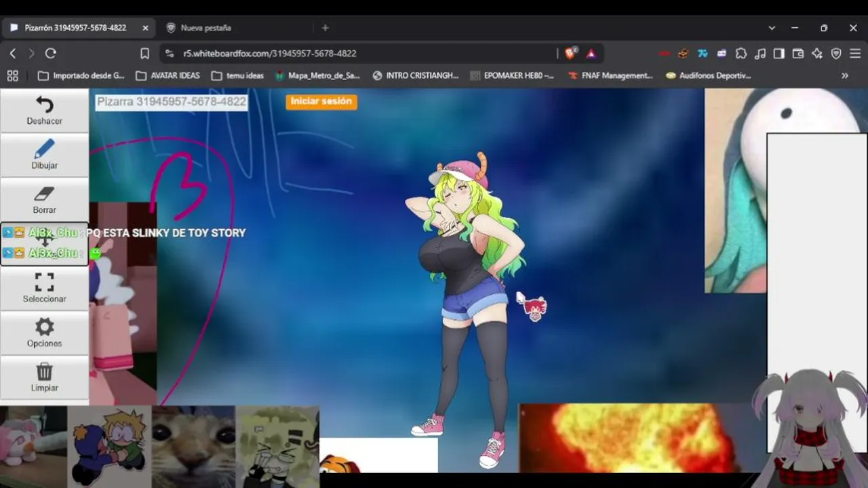Open site settings icon in address bar

(x=170, y=54)
